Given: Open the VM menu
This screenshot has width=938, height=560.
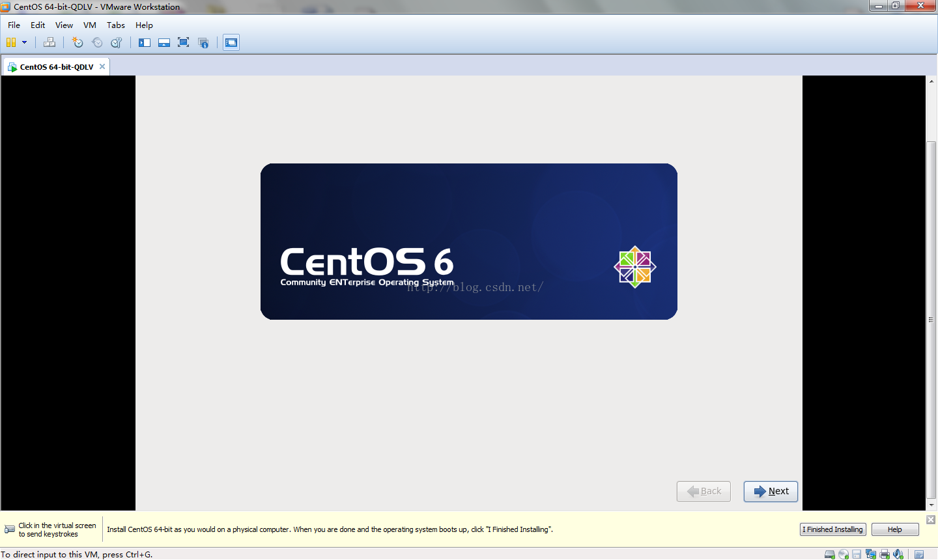Looking at the screenshot, I should (x=90, y=25).
